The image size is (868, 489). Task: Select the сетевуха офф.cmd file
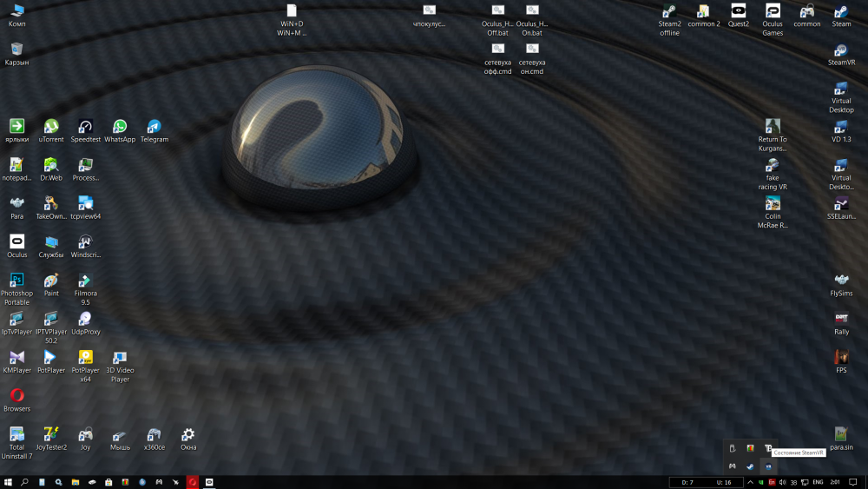(497, 59)
